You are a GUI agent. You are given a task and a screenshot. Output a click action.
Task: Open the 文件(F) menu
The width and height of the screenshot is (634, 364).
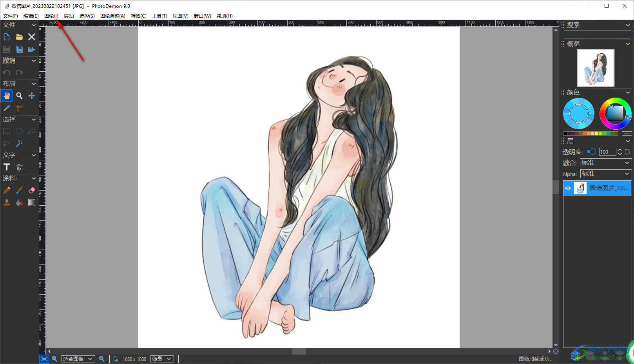(11, 16)
